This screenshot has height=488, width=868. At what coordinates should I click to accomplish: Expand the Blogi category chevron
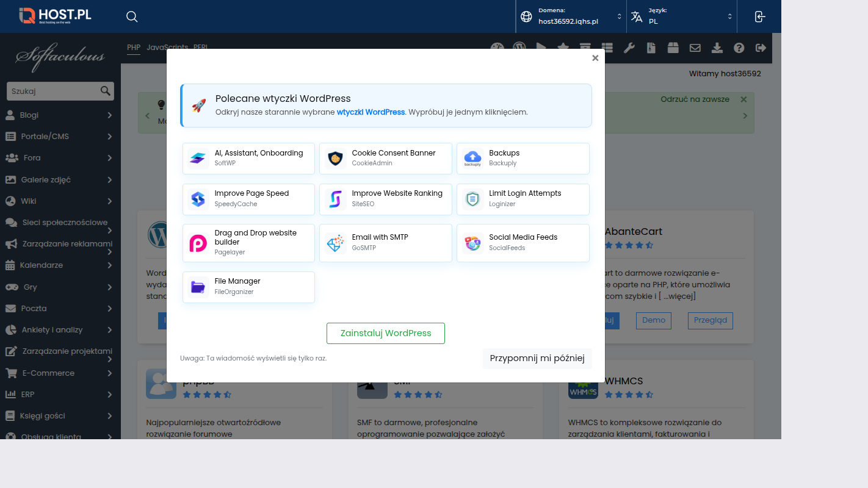[x=110, y=115]
